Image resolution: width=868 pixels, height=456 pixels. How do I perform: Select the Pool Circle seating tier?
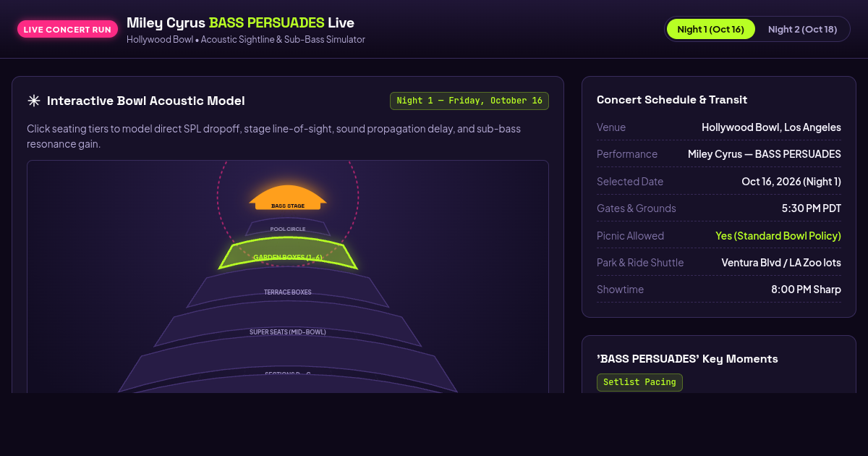288,227
